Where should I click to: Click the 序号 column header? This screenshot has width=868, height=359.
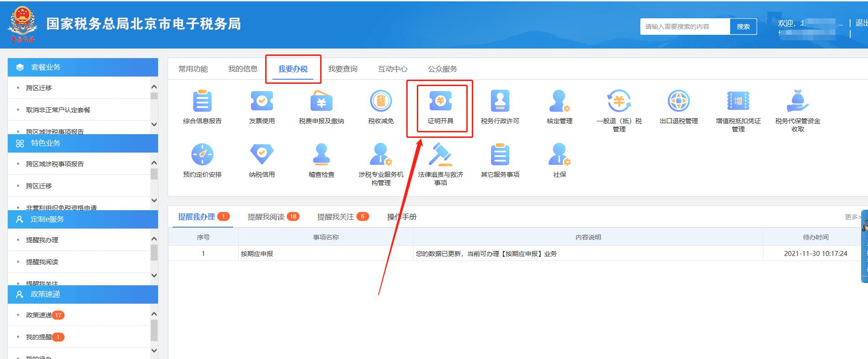pyautogui.click(x=203, y=237)
